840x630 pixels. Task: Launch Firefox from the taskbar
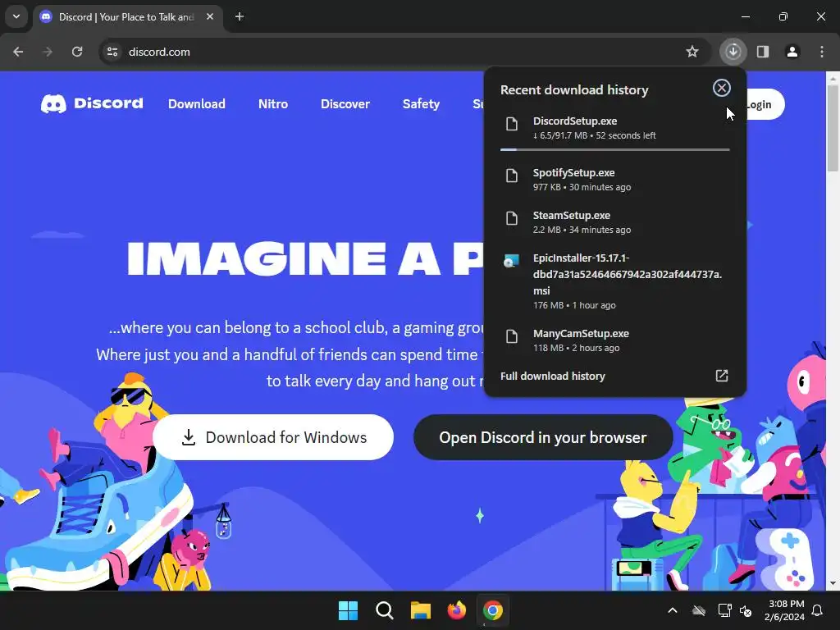coord(456,610)
